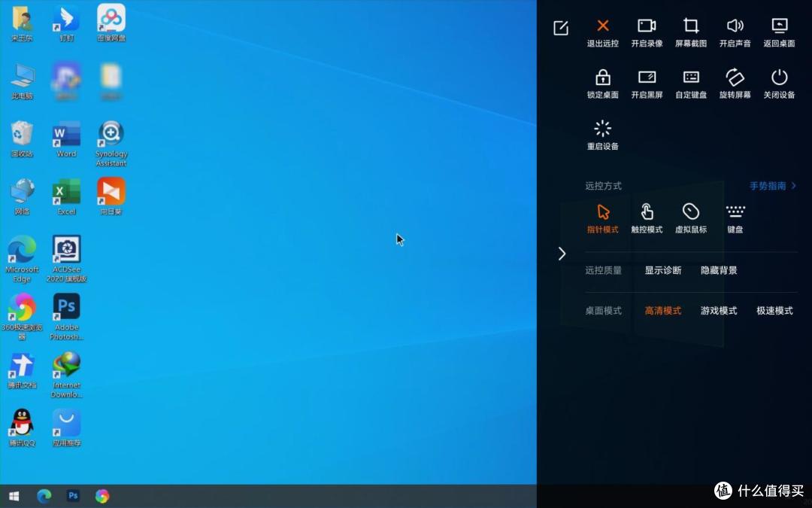Open the Windows Start button on taskbar
Image resolution: width=812 pixels, height=508 pixels.
pyautogui.click(x=14, y=496)
